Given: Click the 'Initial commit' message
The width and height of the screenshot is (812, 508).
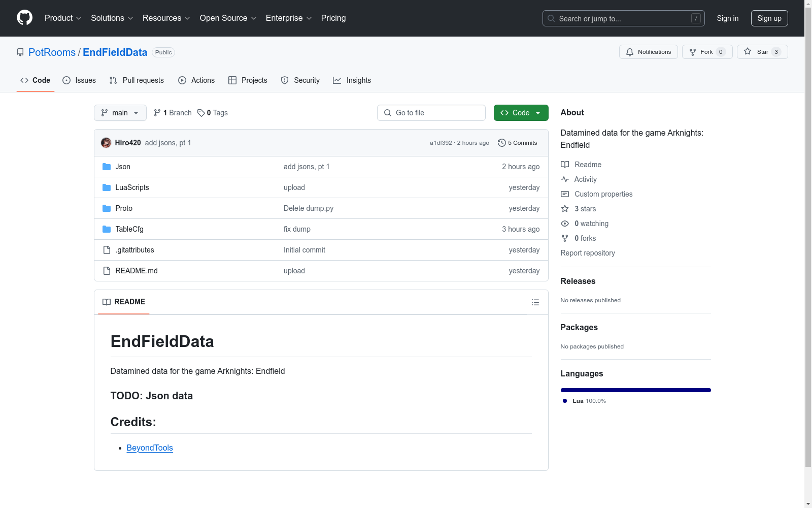Looking at the screenshot, I should [x=304, y=250].
